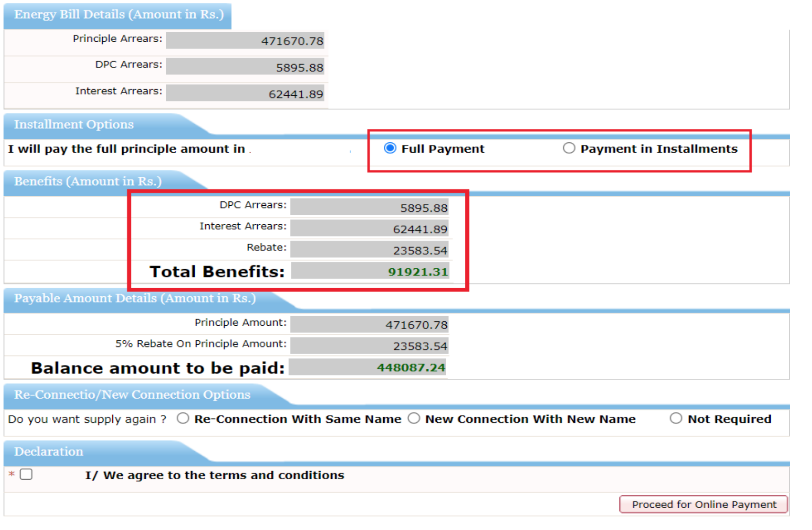
Task: Click the Declaration section header
Action: click(49, 452)
